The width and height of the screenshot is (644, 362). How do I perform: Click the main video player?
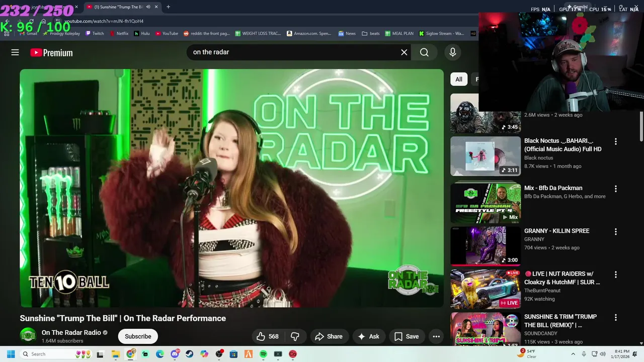point(231,188)
